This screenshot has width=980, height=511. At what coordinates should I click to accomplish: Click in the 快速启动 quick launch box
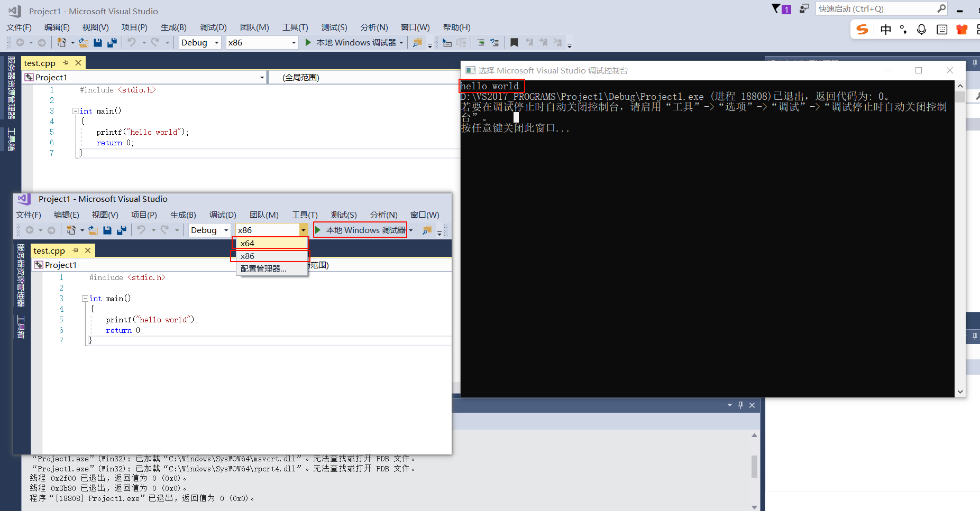pyautogui.click(x=882, y=9)
